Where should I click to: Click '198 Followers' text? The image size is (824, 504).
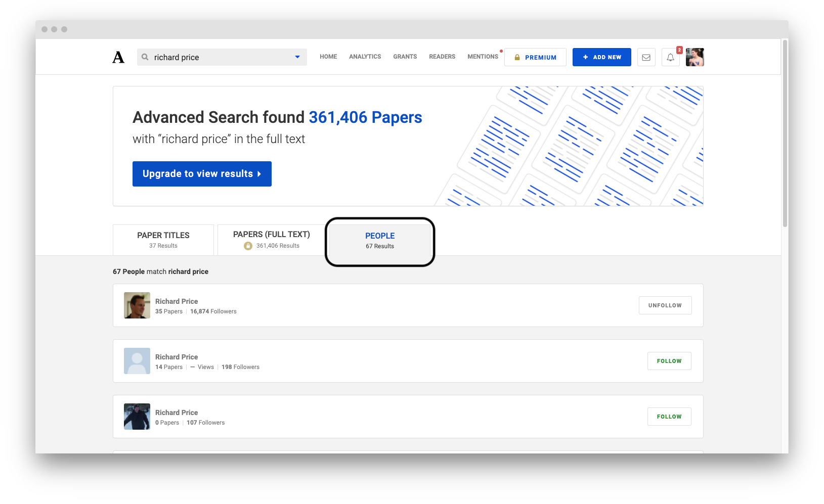(x=240, y=367)
